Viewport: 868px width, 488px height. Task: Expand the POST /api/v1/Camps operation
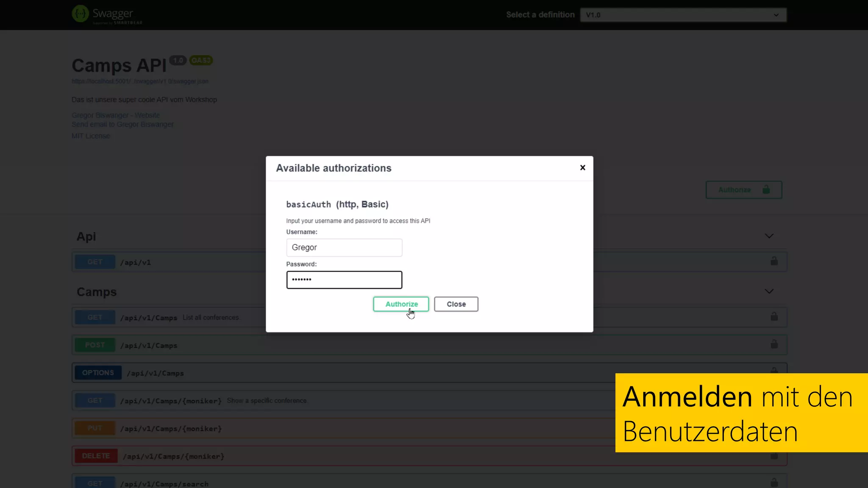(429, 345)
